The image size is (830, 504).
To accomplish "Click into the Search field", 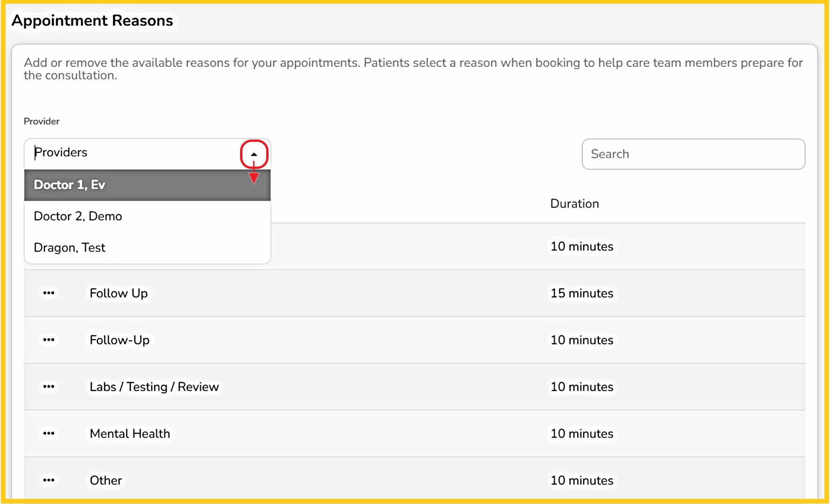I will click(693, 154).
